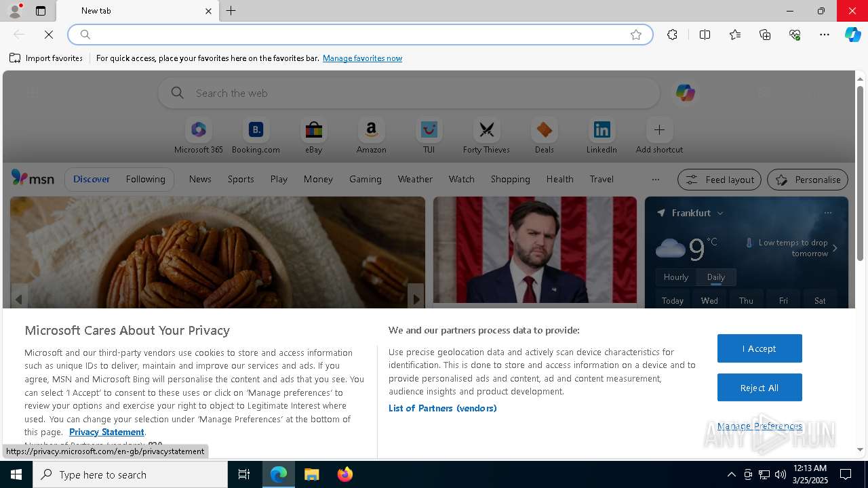
Task: Select the Following tab
Action: [x=145, y=179]
